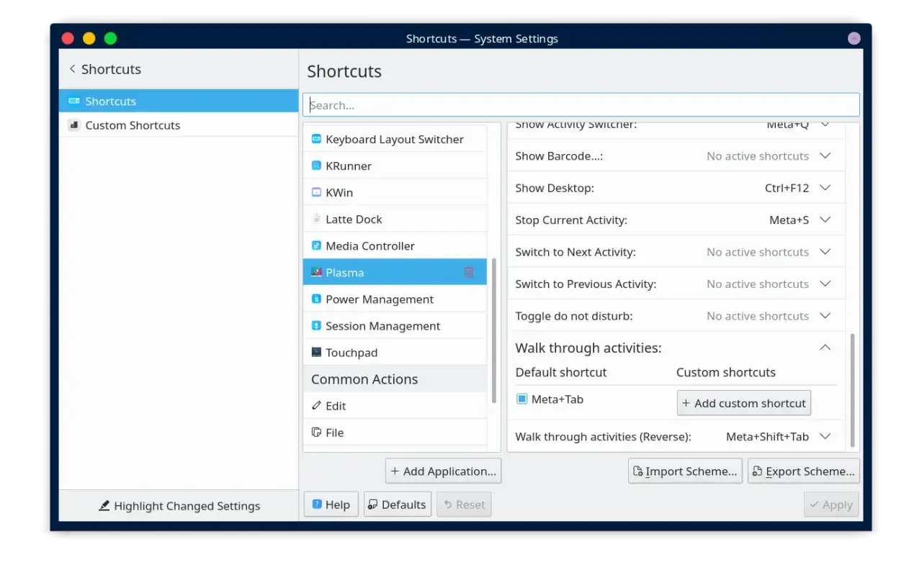Viewport: 922px width, 588px height.
Task: Click the shortcuts panel scrollbar
Action: pos(853,389)
